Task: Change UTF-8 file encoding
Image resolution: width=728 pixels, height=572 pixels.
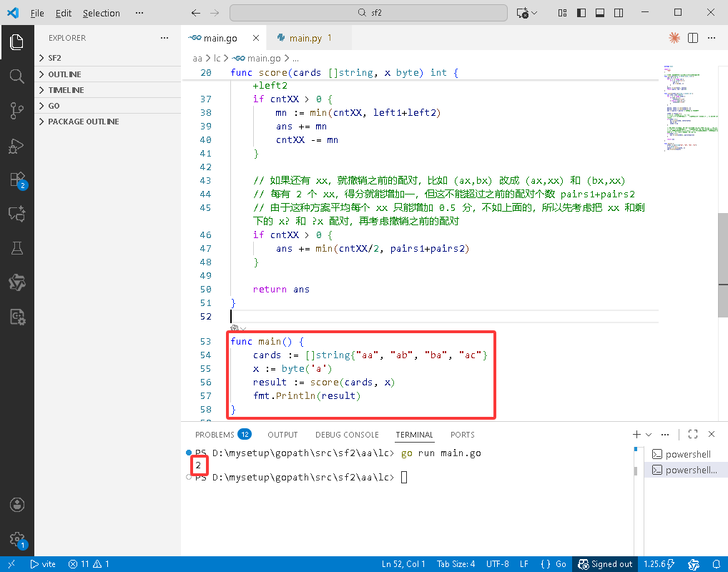Action: pyautogui.click(x=497, y=564)
